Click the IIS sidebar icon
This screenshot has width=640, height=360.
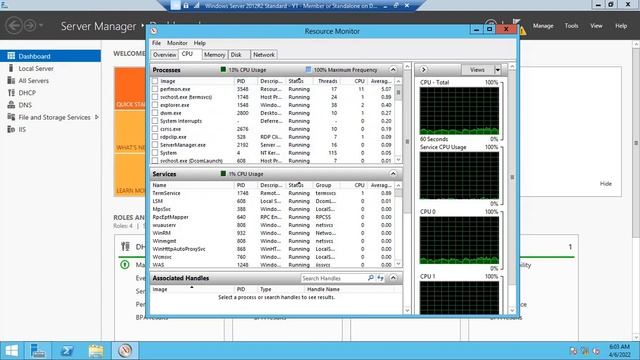pos(11,129)
